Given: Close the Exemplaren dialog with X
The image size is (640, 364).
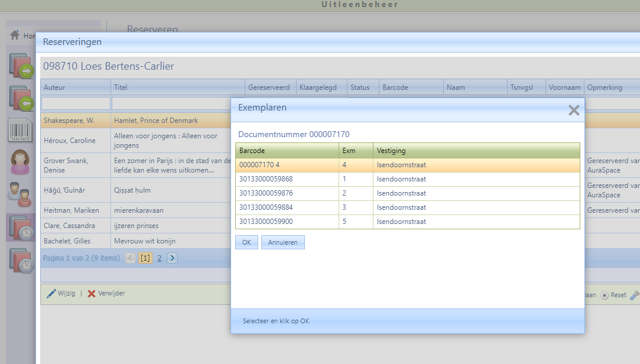Looking at the screenshot, I should [x=573, y=110].
